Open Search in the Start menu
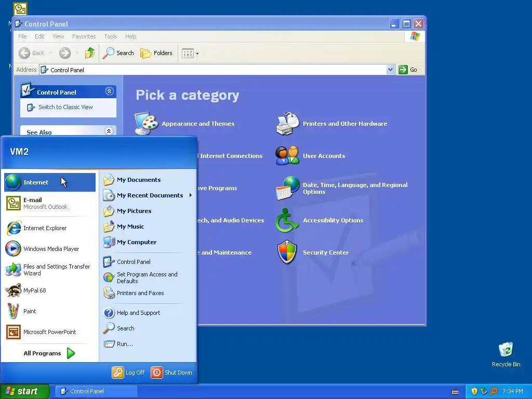 [x=148, y=328]
